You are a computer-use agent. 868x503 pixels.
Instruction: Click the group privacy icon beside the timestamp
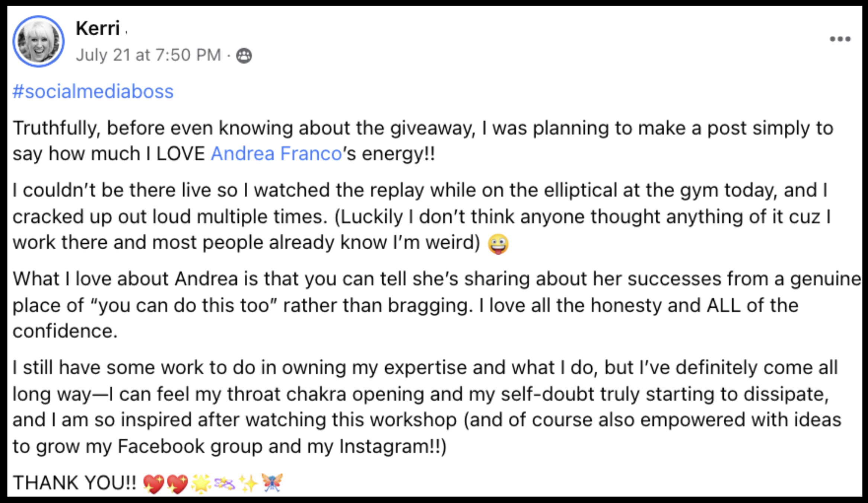click(244, 56)
